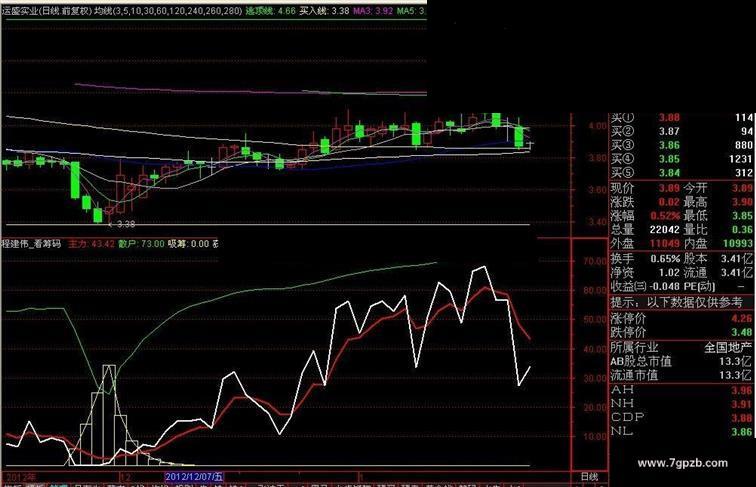Click the AH value 3.96
Viewport: 756px width, 487px height.
[x=742, y=390]
